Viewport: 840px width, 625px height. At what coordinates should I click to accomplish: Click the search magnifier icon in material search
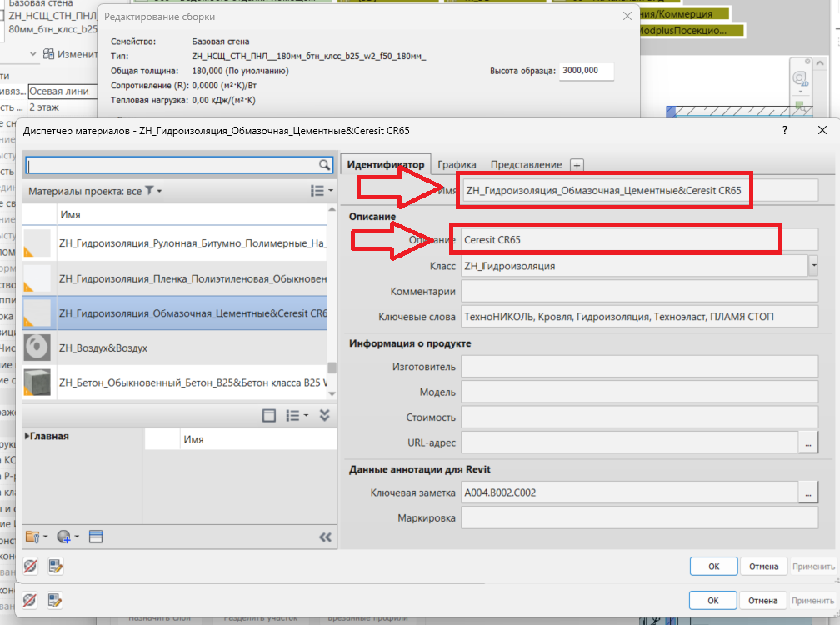tap(324, 165)
